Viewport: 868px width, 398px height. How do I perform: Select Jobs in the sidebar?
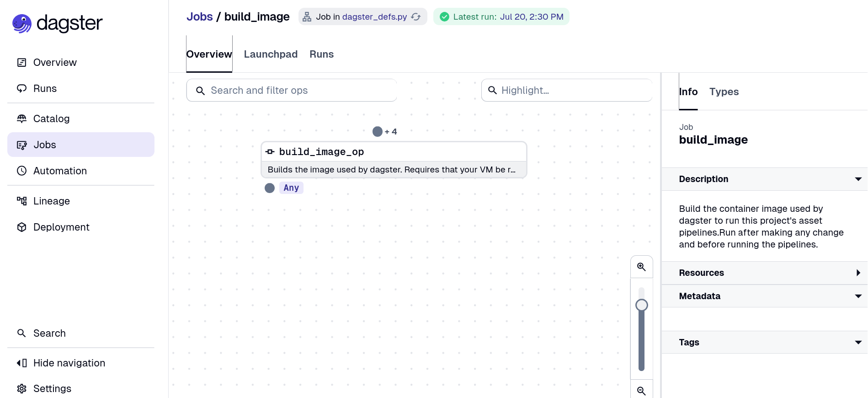[81, 145]
